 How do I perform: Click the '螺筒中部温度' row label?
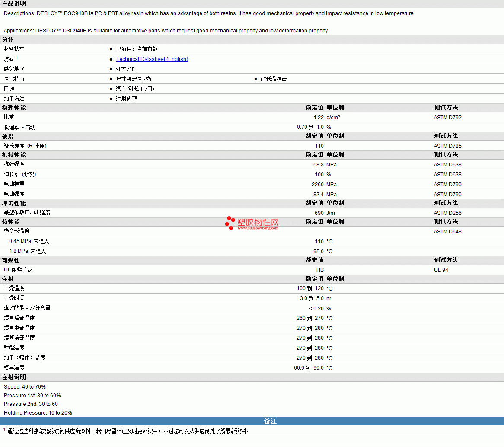(x=19, y=329)
